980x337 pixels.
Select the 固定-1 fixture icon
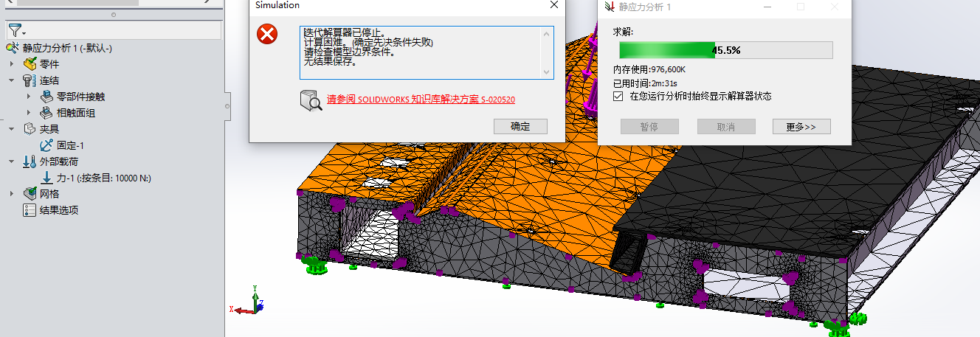[x=46, y=145]
